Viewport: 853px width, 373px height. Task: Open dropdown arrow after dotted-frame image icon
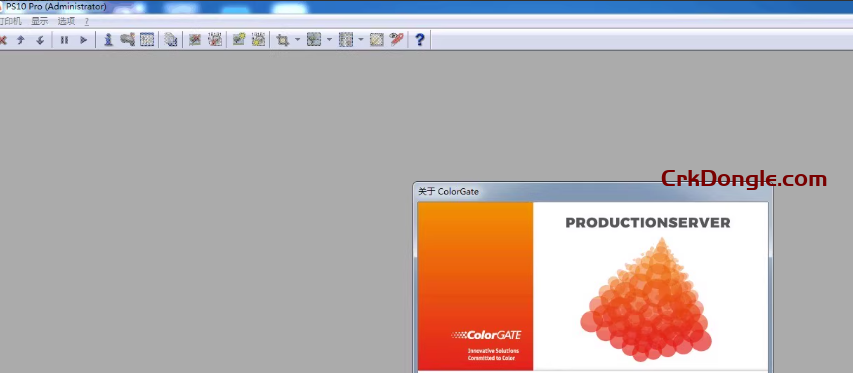point(329,40)
